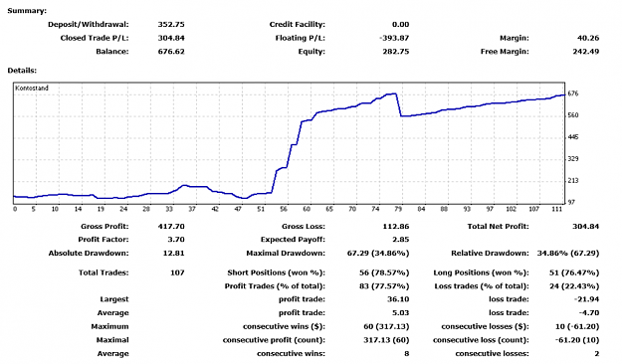The image size is (622, 364).
Task: Click average consecutive wins value 8
Action: (x=407, y=354)
